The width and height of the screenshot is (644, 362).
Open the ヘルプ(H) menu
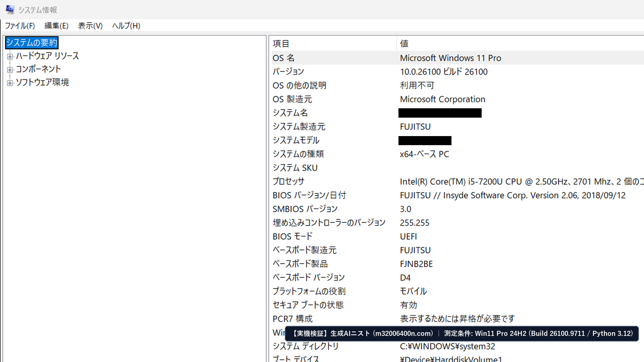click(126, 26)
